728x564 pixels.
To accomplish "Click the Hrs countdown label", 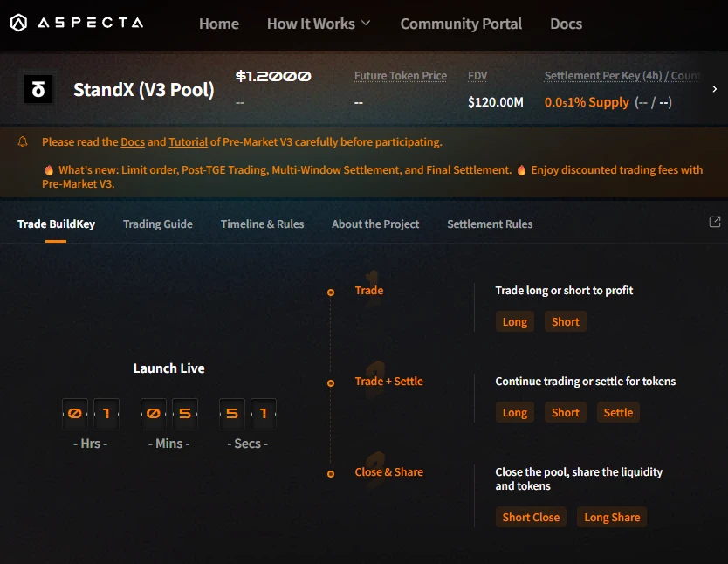I will [x=91, y=444].
